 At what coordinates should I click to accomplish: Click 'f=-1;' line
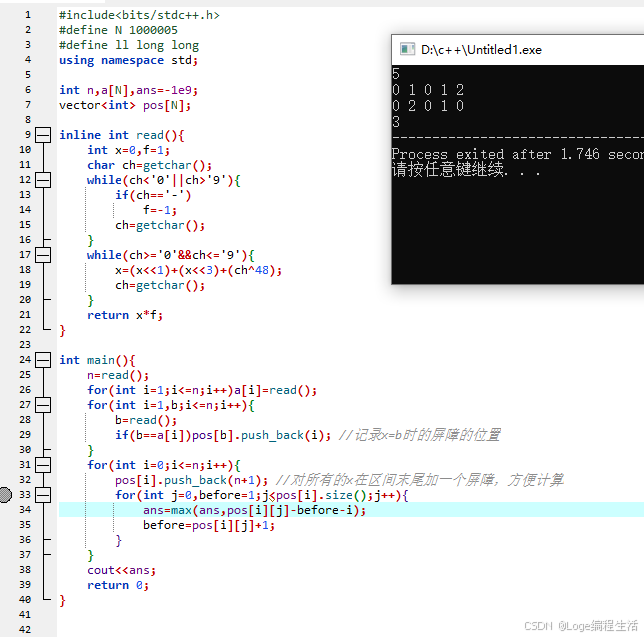click(160, 210)
